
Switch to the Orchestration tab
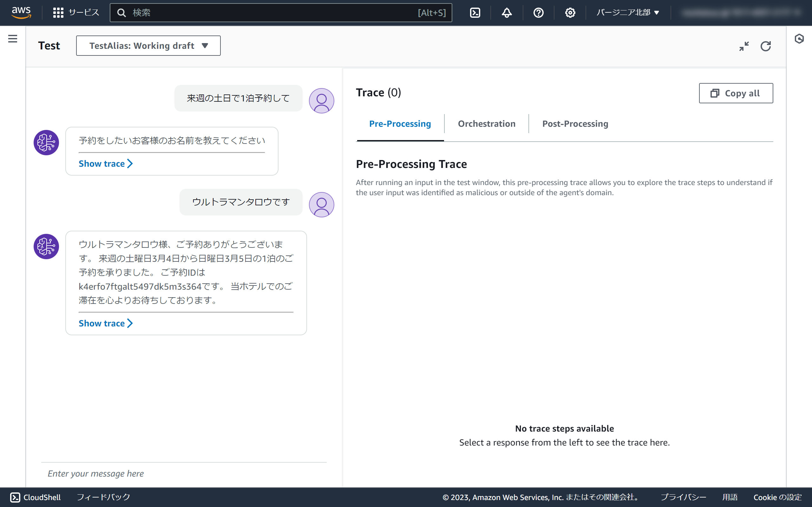(x=486, y=124)
